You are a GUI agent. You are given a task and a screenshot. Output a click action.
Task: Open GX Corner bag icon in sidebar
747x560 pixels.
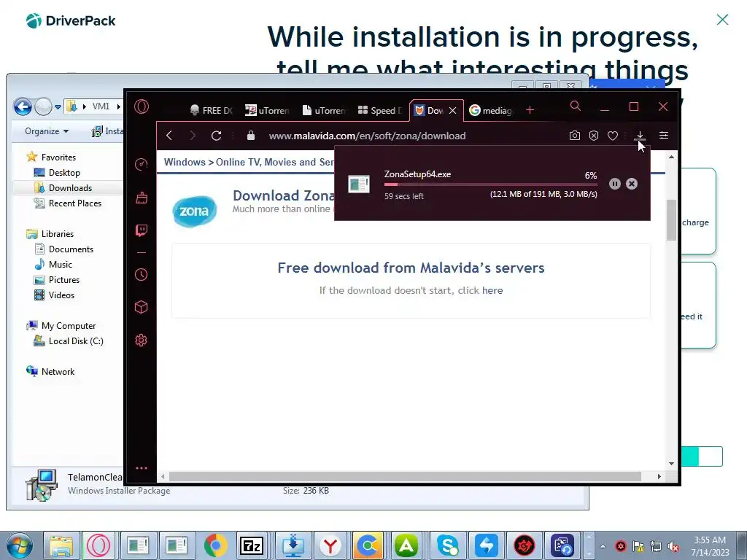click(x=142, y=198)
